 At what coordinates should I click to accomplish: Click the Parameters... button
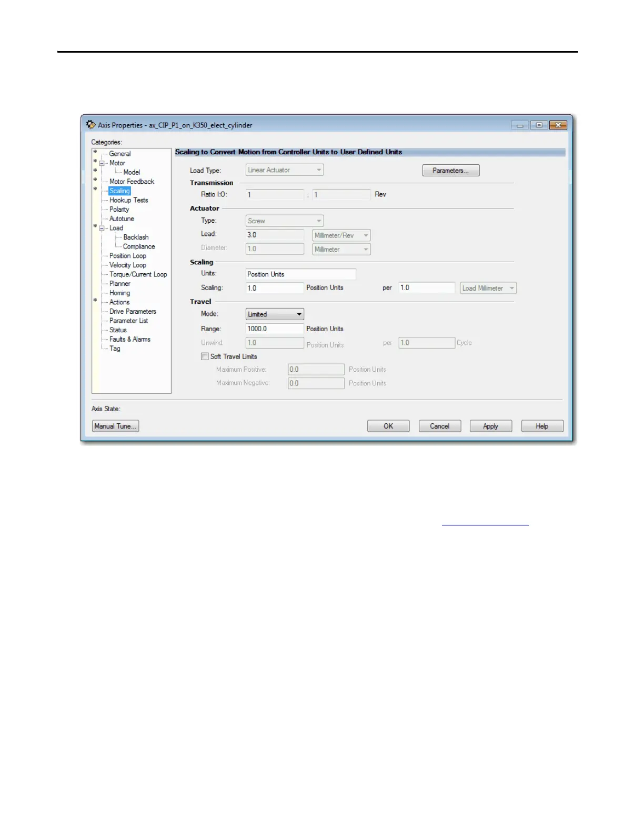tap(451, 171)
